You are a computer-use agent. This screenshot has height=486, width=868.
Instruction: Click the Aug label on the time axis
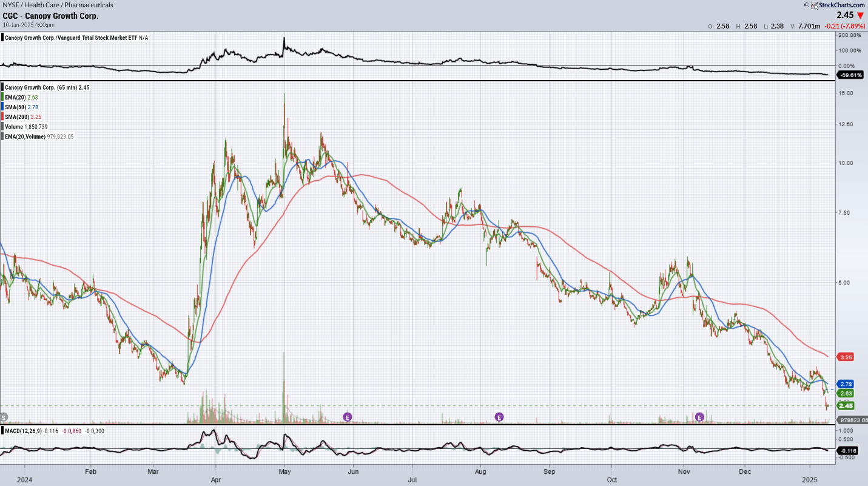(481, 470)
